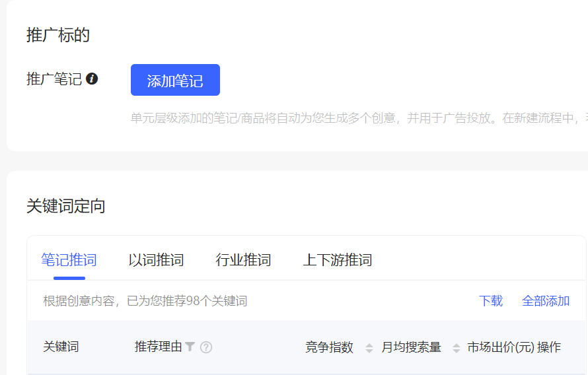Screen dimensions: 588x375
Task: Sort by 月均搜索量 using its sort arrows
Action: 457,348
